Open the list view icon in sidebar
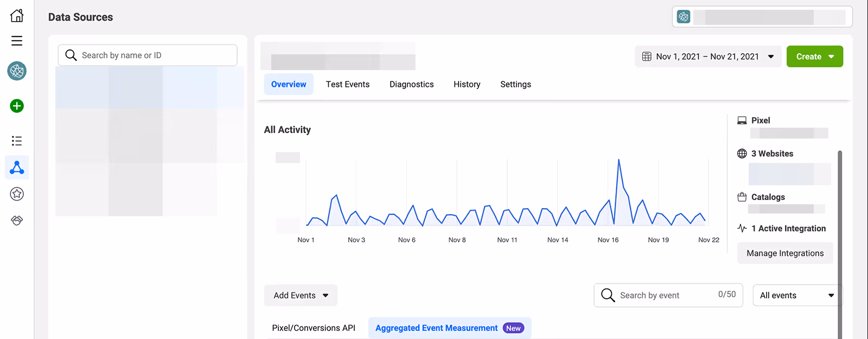The height and width of the screenshot is (339, 868). click(17, 141)
